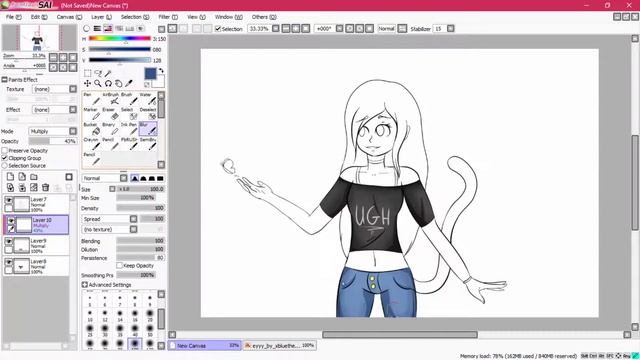
Task: Create a new normal layer
Action: point(10,177)
